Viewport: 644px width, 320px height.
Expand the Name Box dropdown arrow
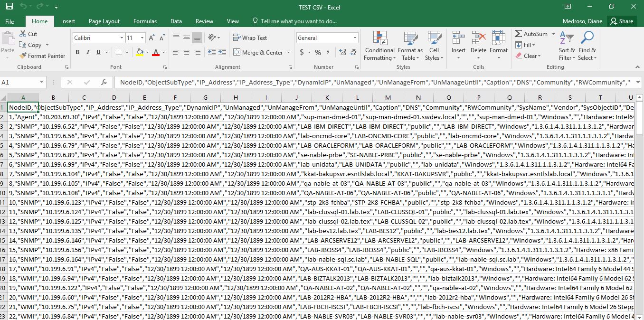click(42, 82)
